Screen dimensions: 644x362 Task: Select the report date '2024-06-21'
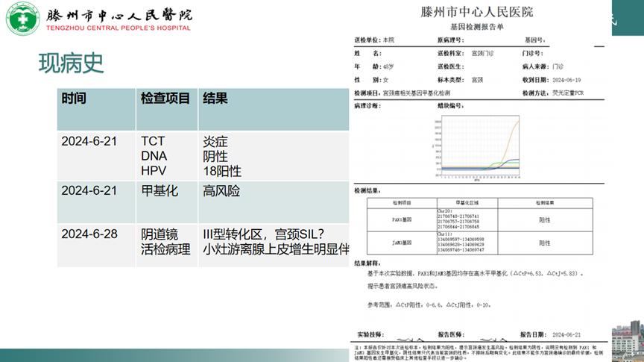click(566, 335)
